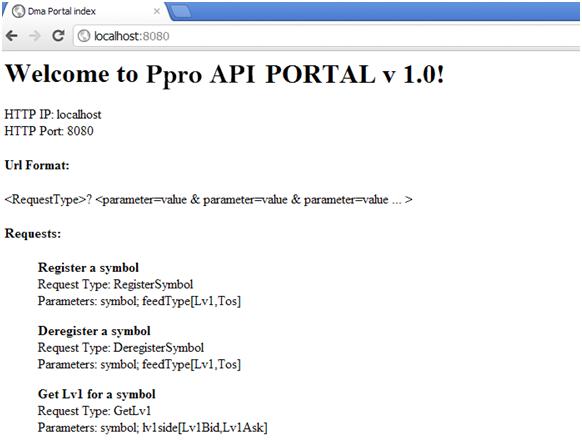Screen dimensions: 582x447
Task: Click the Register a symbol heading
Action: (x=88, y=268)
